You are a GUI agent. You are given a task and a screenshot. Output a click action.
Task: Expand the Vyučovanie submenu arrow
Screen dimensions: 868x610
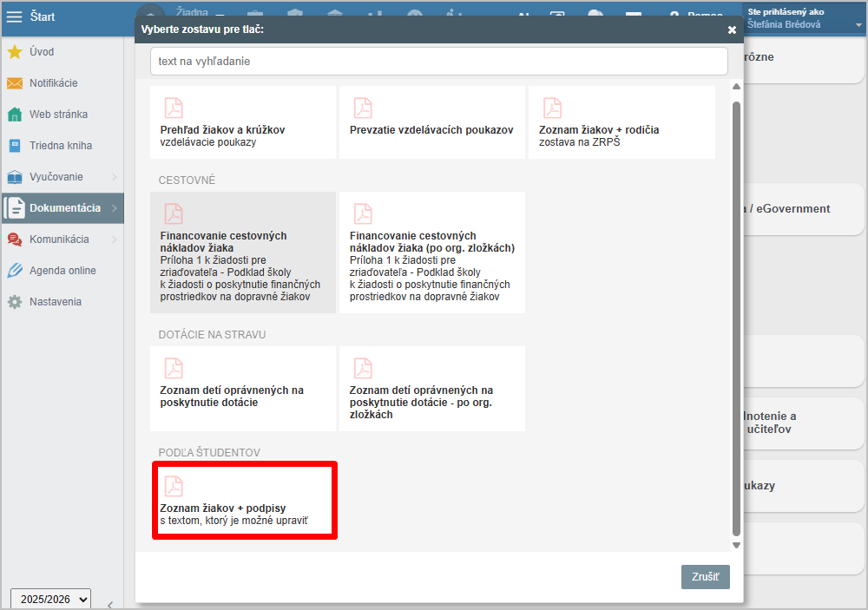[x=115, y=177]
